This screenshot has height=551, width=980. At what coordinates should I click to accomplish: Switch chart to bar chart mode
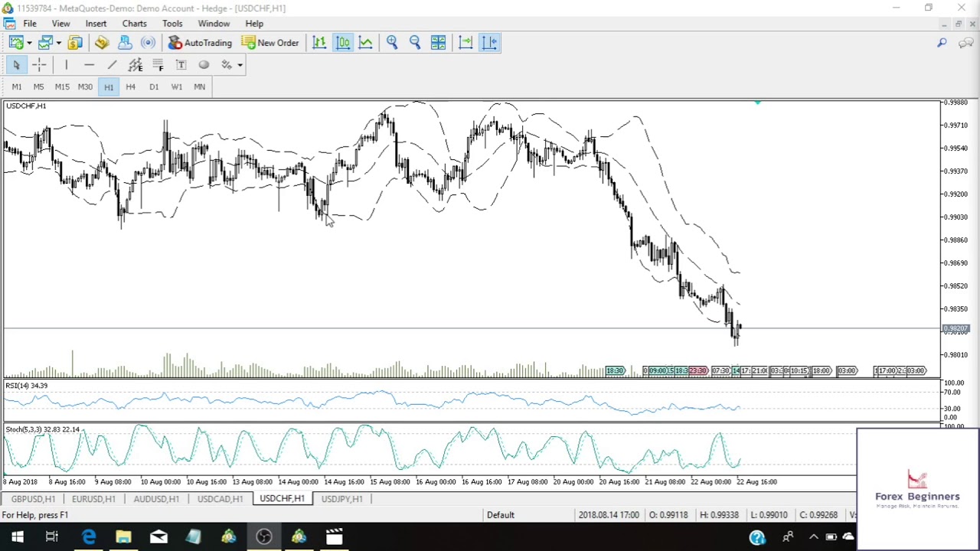point(319,43)
